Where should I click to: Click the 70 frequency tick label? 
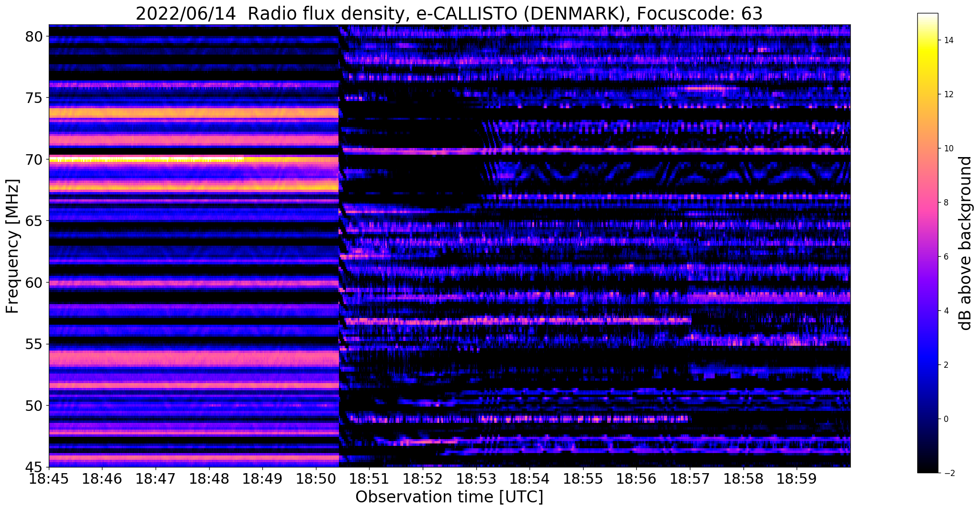[x=34, y=159]
